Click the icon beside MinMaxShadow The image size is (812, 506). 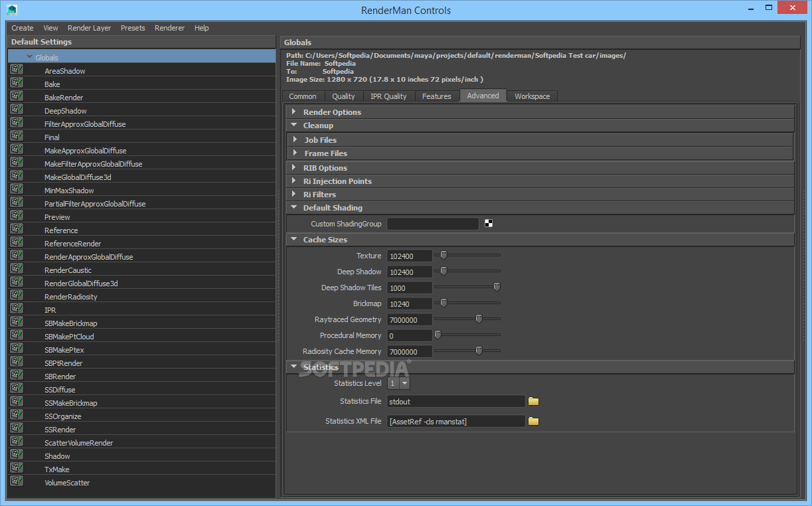[17, 189]
